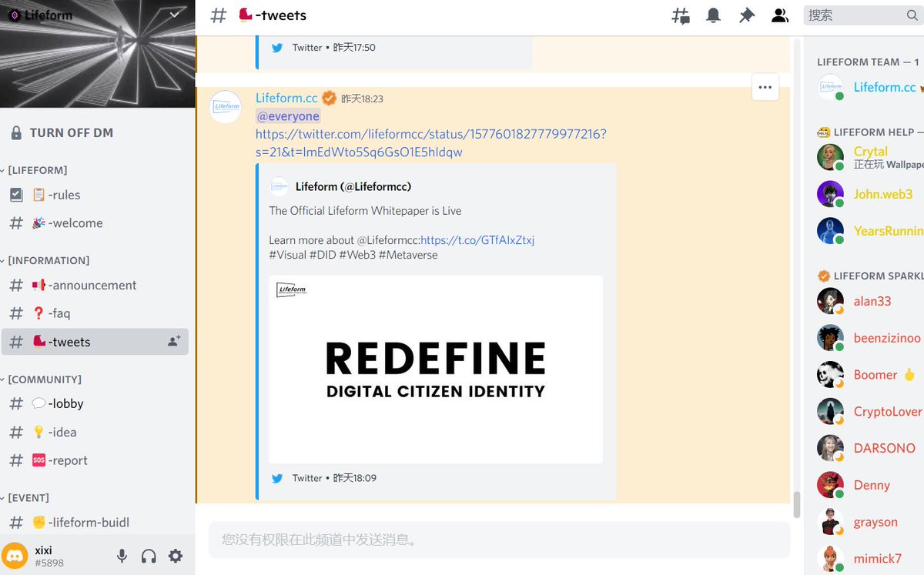The image size is (924, 575).
Task: Open notification settings bell icon
Action: [x=714, y=15]
